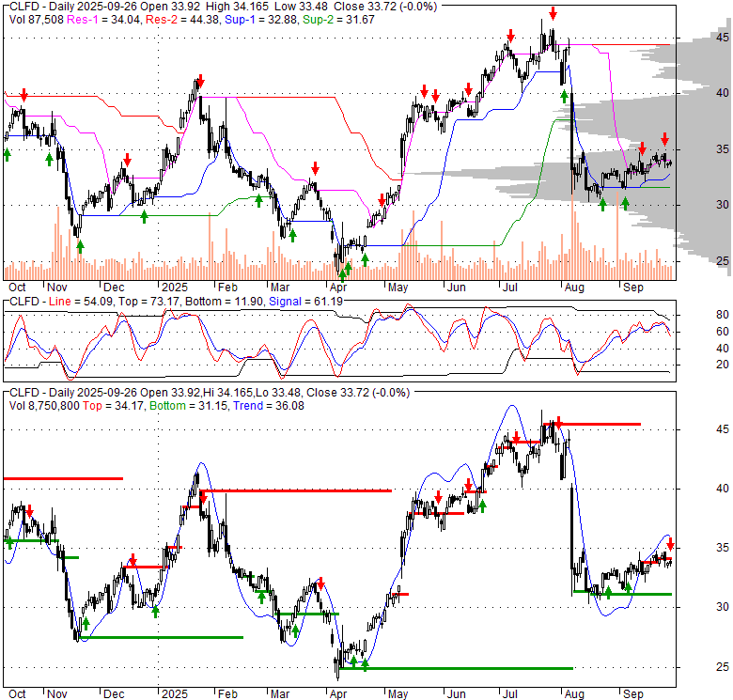
Task: Select the '20' value on oscillator scale
Action: [x=723, y=365]
